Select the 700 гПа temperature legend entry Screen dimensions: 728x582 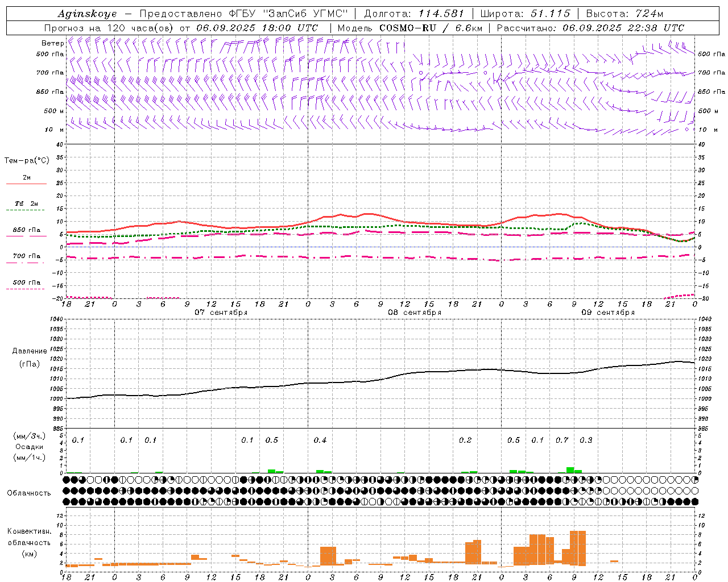pos(27,259)
